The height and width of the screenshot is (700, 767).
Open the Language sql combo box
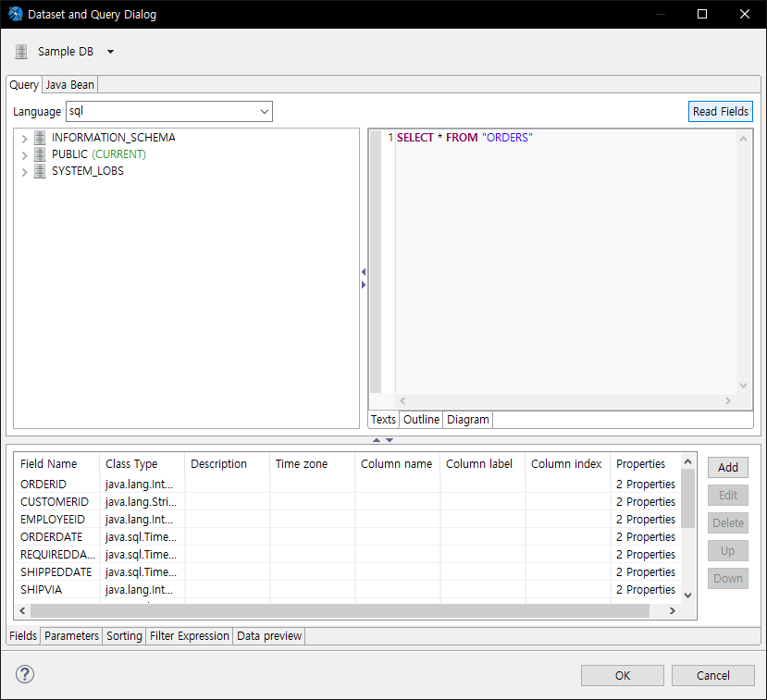(169, 112)
